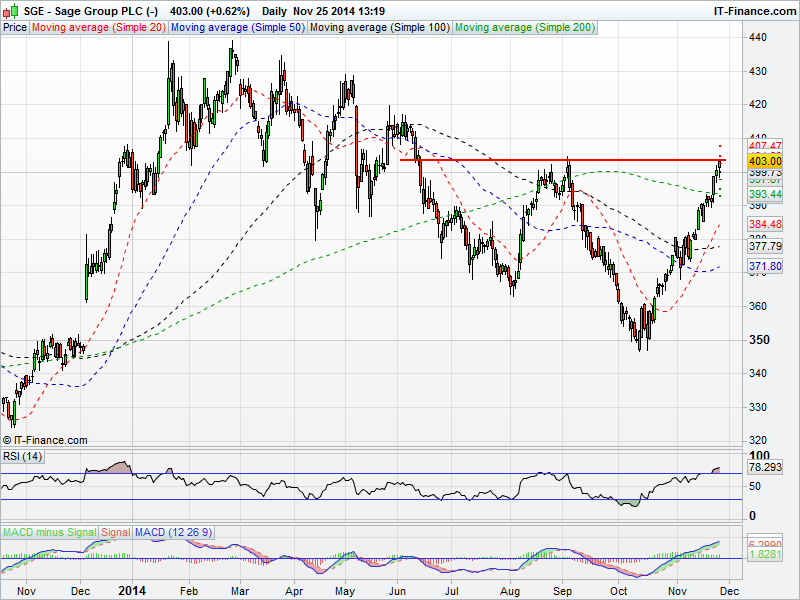Click the 2014 year marker on timeline
Screen dimensions: 800x600
tap(132, 591)
